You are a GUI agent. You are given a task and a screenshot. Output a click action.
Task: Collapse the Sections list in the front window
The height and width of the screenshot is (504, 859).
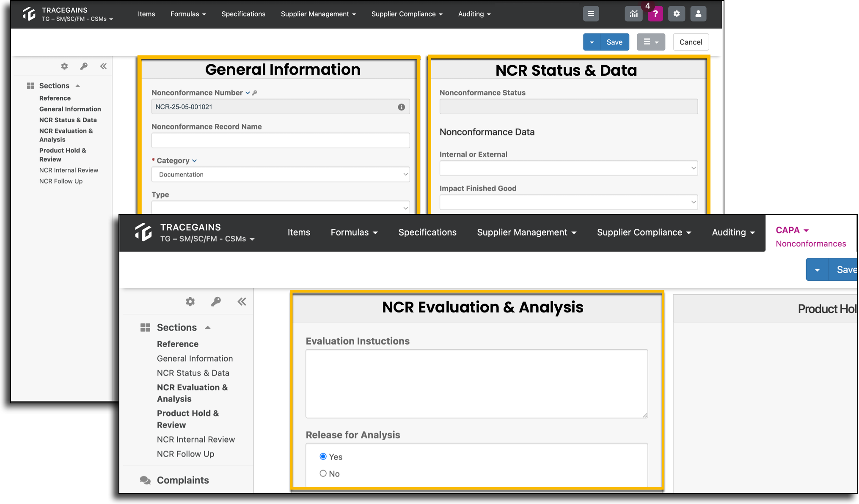pos(208,328)
